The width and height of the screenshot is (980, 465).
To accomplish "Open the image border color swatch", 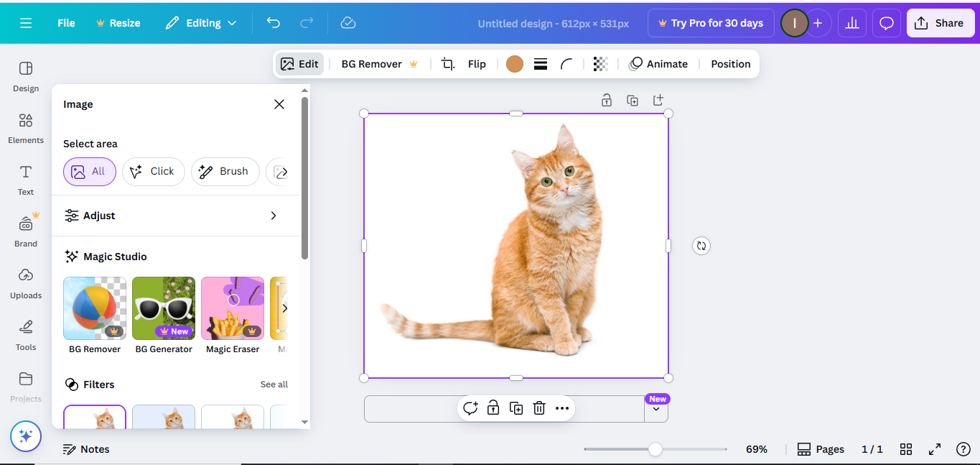I will (x=514, y=64).
